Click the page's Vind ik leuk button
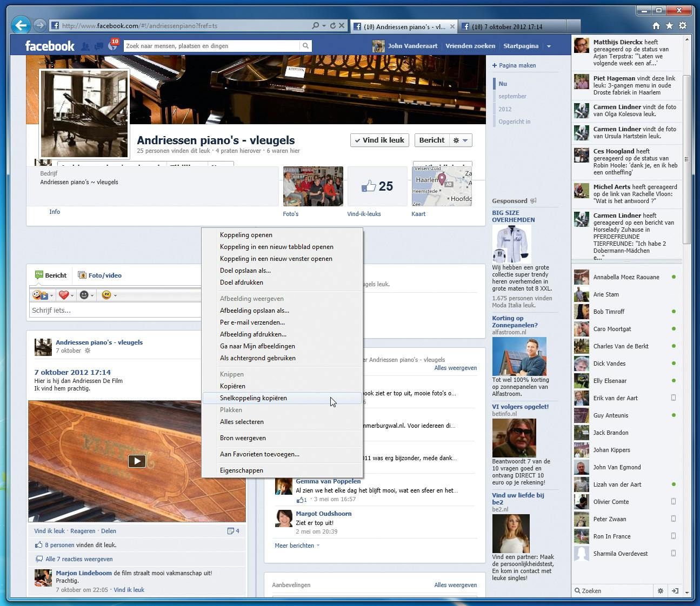This screenshot has height=606, width=700. pyautogui.click(x=379, y=140)
